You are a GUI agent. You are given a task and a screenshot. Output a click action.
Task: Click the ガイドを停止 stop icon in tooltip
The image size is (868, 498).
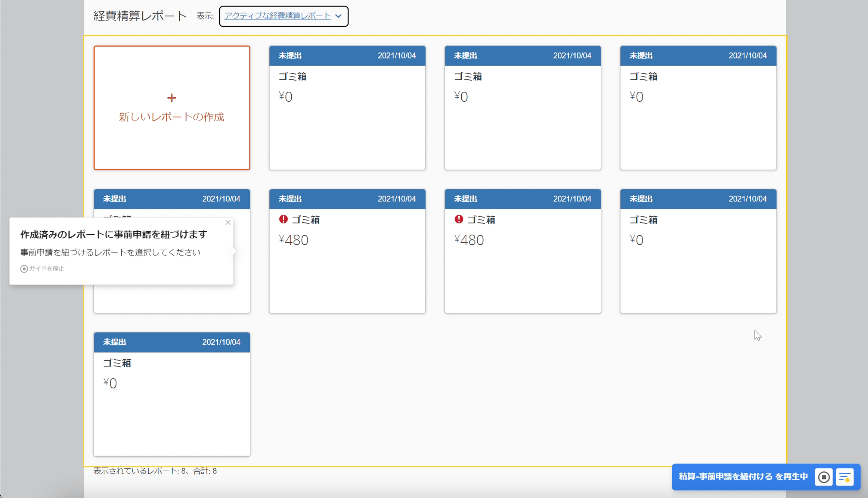(x=24, y=269)
